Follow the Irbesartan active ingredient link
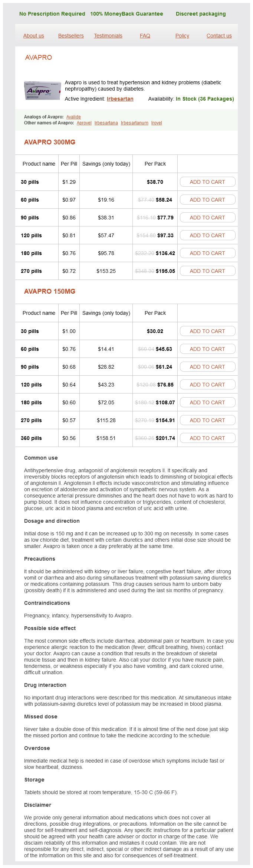The height and width of the screenshot is (868, 253). click(x=120, y=99)
